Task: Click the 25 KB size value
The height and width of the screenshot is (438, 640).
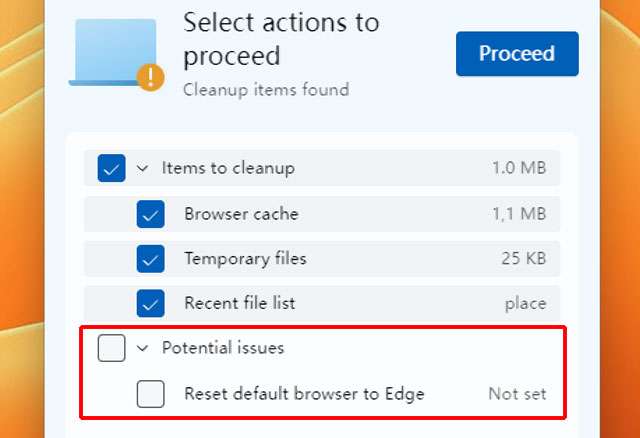Action: pos(523,259)
